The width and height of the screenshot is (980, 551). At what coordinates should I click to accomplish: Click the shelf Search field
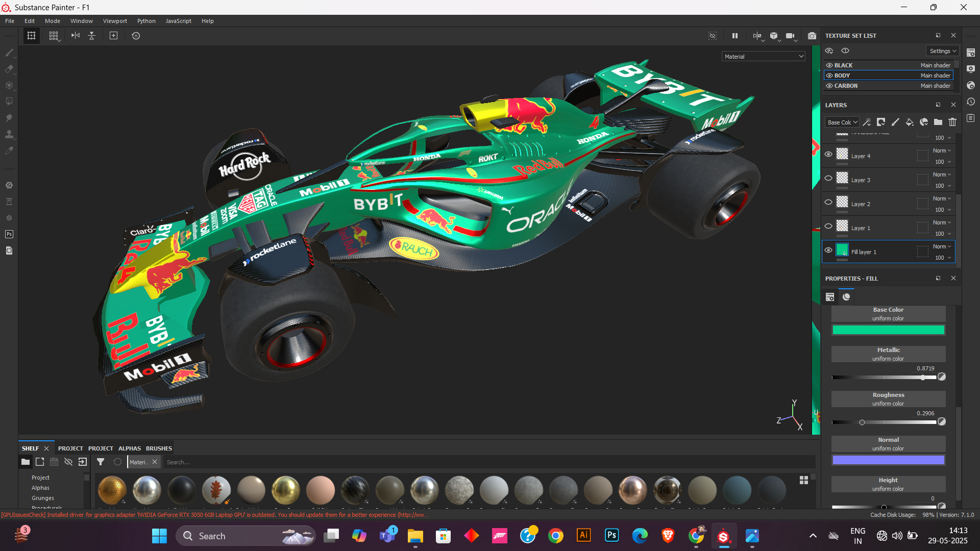tap(489, 462)
